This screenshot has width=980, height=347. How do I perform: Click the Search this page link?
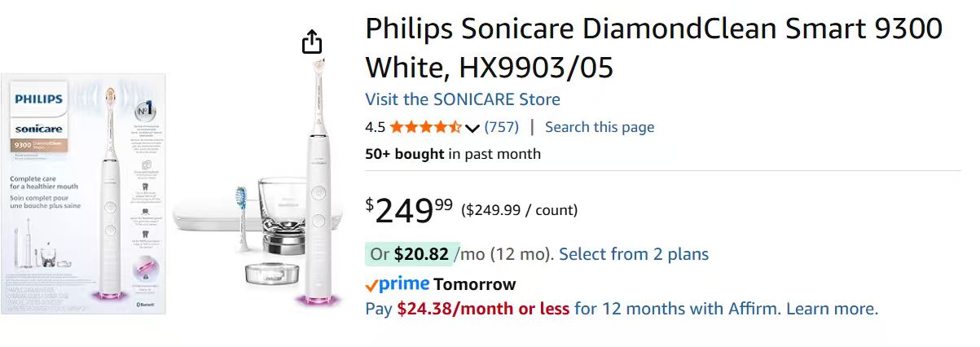pyautogui.click(x=599, y=127)
